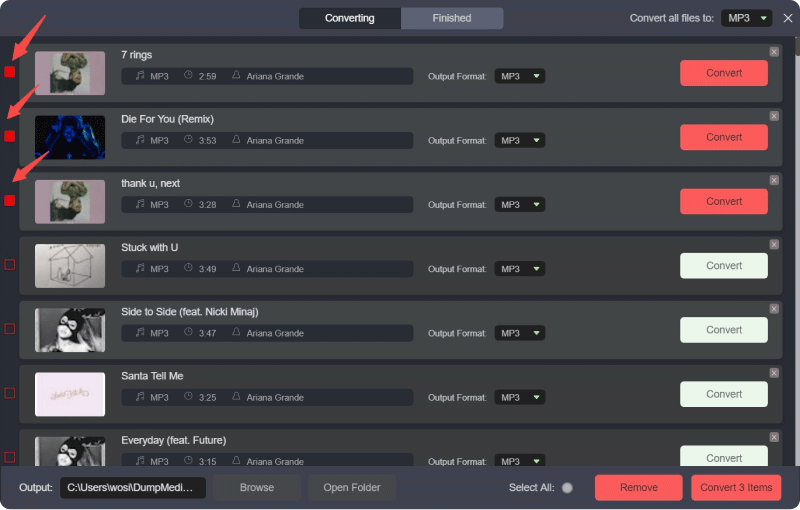Browse for an output folder
Screen dimensions: 800x510
(257, 488)
